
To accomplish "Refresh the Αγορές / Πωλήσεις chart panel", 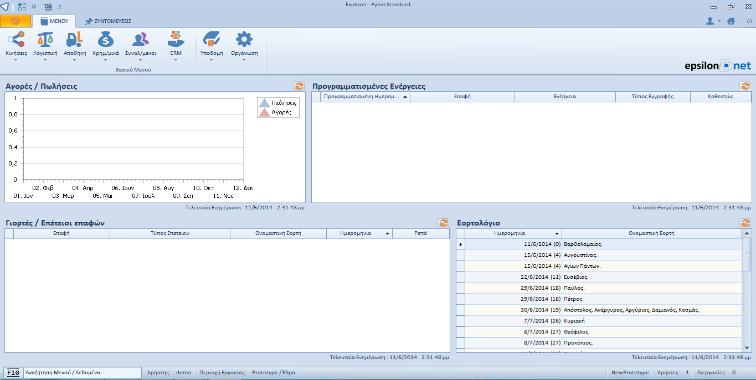I will (299, 86).
